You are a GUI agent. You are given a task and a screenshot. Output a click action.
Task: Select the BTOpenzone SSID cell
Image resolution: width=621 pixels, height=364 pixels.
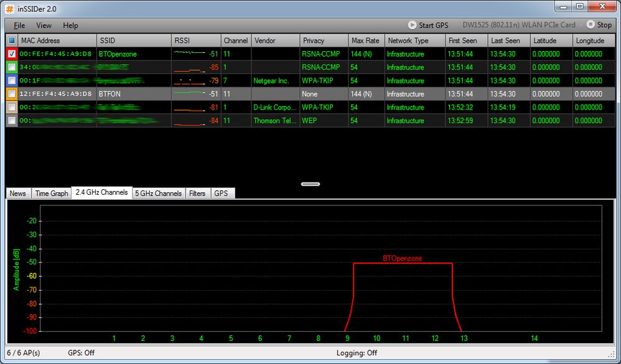click(134, 54)
